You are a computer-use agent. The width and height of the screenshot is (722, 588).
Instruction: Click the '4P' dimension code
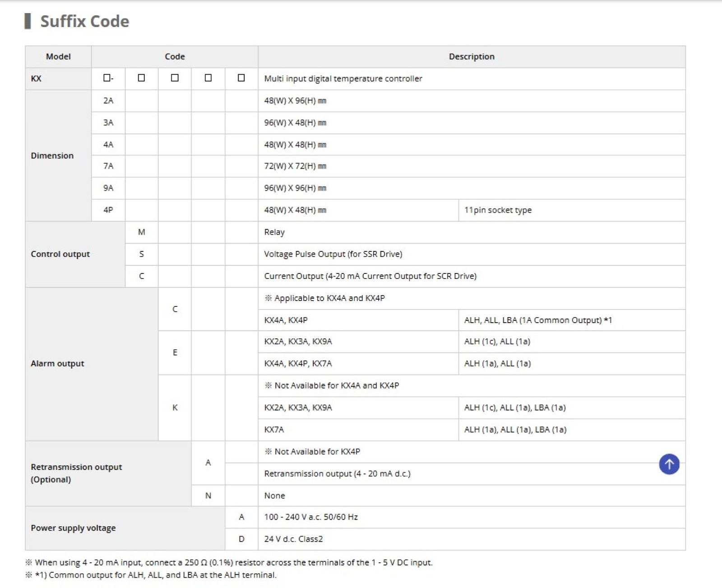[108, 210]
